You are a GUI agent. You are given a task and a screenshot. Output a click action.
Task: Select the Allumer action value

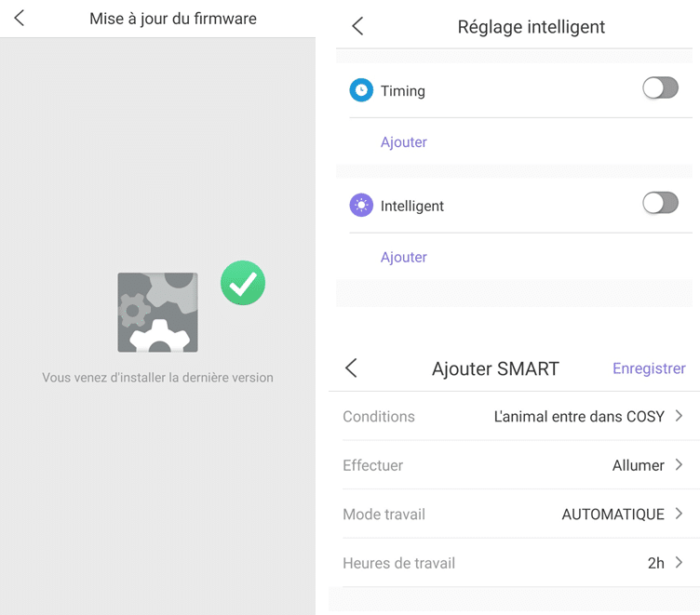638,465
